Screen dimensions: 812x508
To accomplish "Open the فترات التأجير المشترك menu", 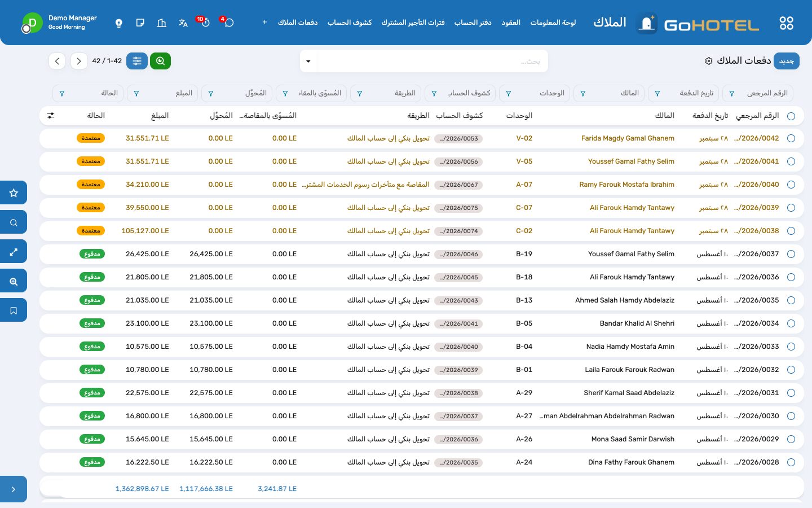I will pos(413,23).
